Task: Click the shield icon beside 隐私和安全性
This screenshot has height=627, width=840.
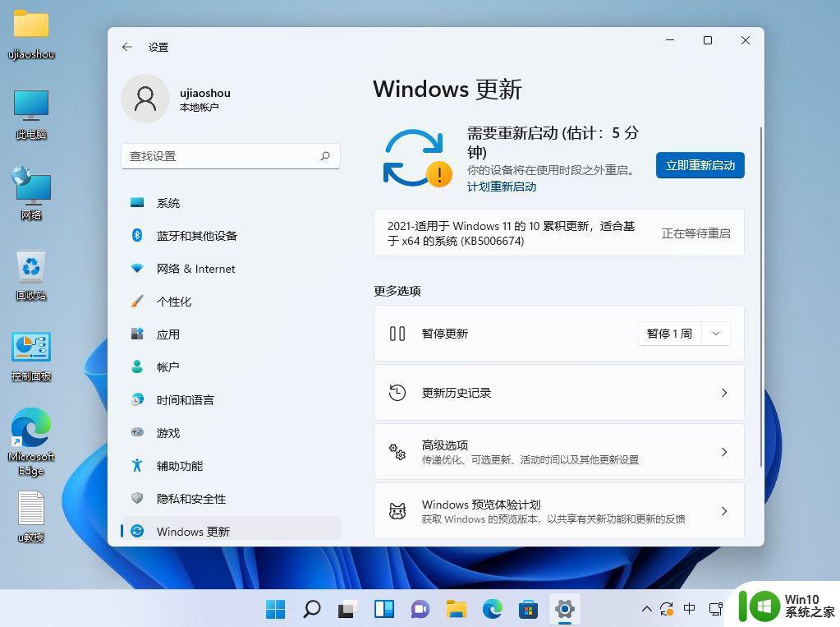Action: [137, 498]
